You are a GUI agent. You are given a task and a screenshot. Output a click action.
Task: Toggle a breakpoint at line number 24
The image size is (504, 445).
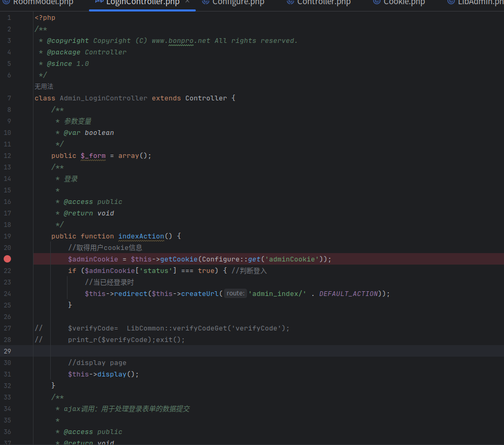pos(7,293)
